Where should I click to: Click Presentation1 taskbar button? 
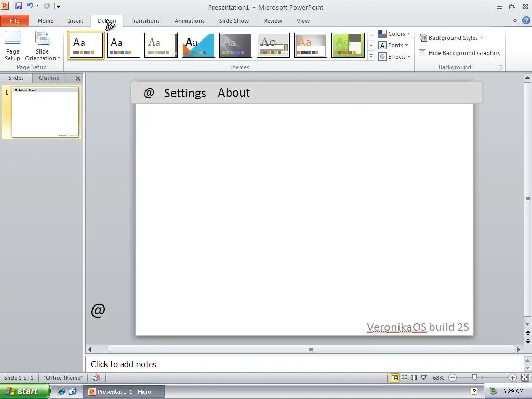(124, 392)
